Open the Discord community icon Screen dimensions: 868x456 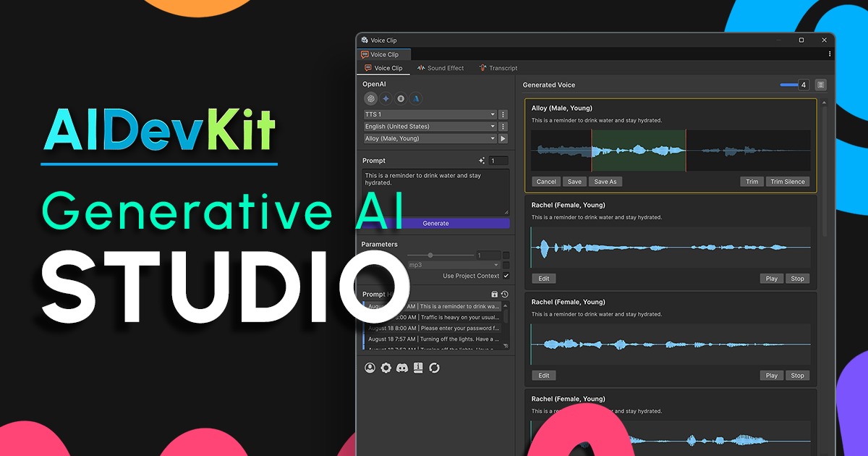click(401, 368)
